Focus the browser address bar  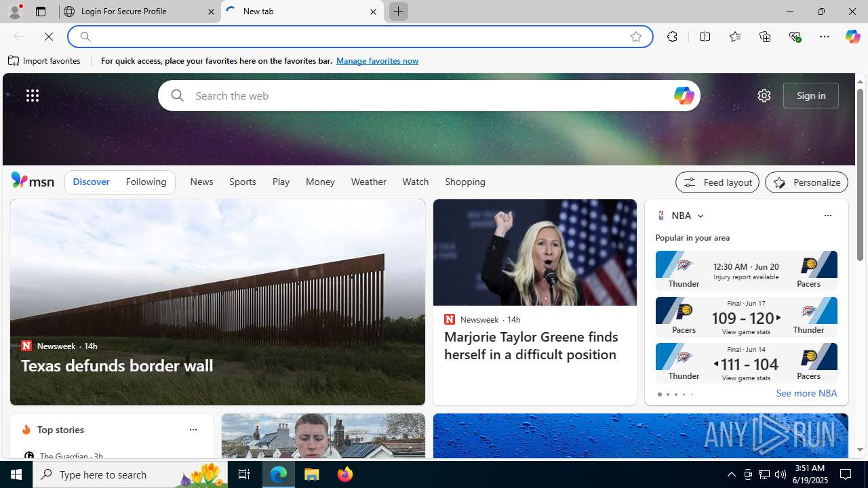tap(359, 37)
